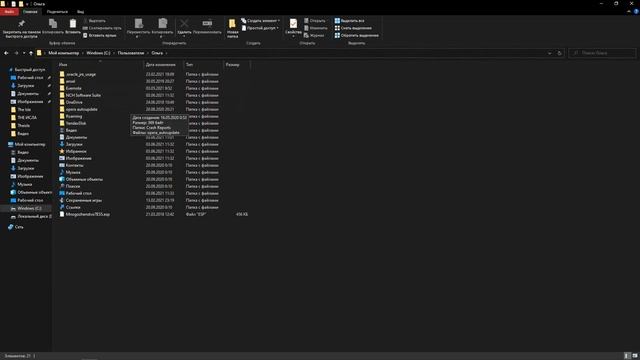Open the Переместить в (Move to) dropdown
The image size is (640, 360).
(x=138, y=29)
